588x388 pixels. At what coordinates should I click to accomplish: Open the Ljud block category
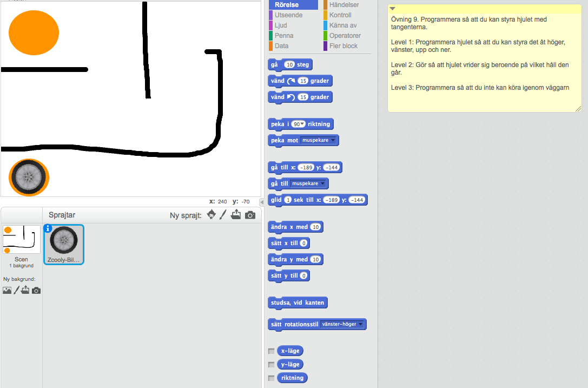(281, 25)
